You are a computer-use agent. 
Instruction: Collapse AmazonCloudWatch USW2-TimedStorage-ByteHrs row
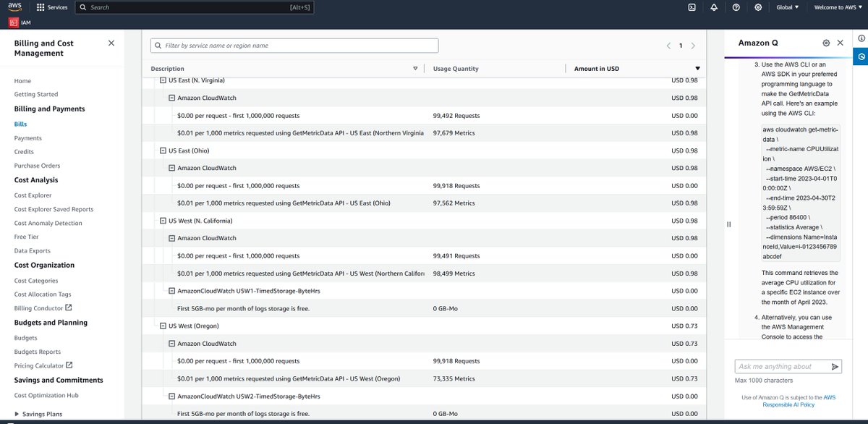pos(171,397)
